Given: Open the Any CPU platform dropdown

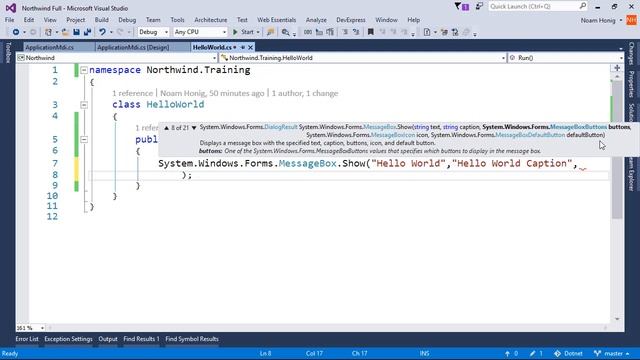Looking at the screenshot, I should pyautogui.click(x=200, y=32).
